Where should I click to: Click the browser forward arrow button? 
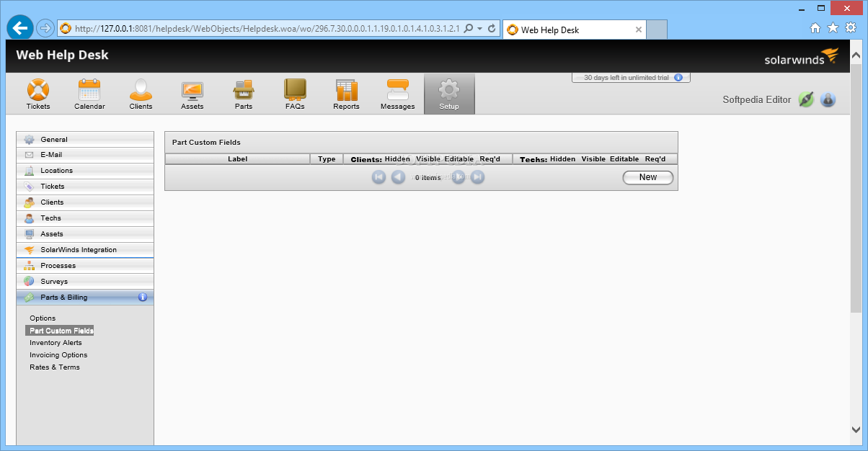pyautogui.click(x=45, y=29)
